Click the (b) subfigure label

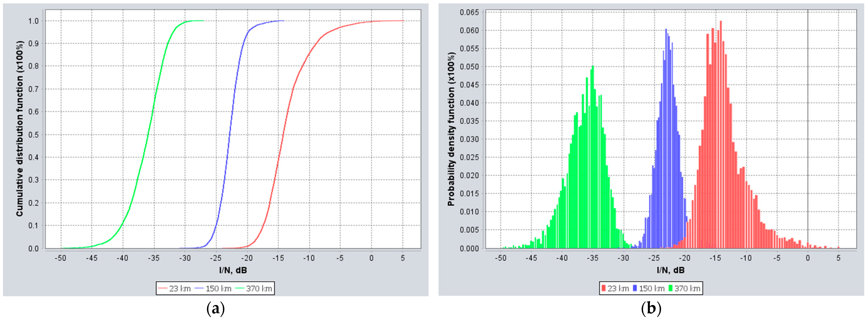click(x=651, y=308)
